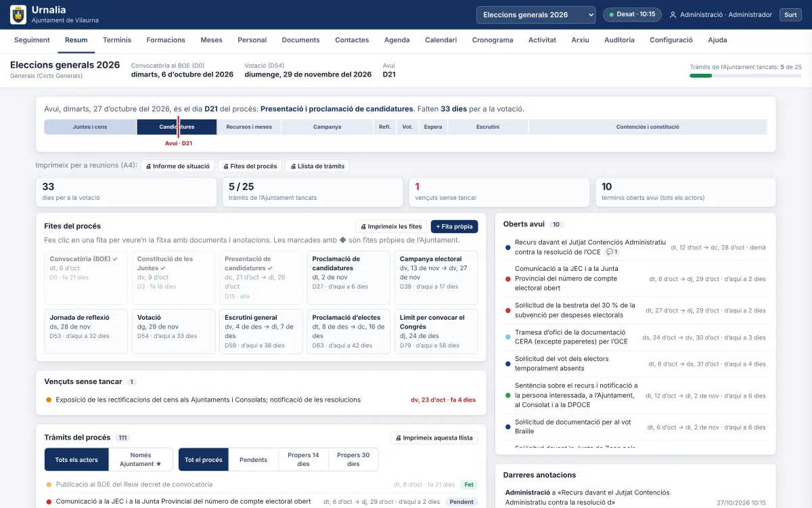The height and width of the screenshot is (508, 812).
Task: Show procedures for Propers 30 dies
Action: [x=353, y=459]
